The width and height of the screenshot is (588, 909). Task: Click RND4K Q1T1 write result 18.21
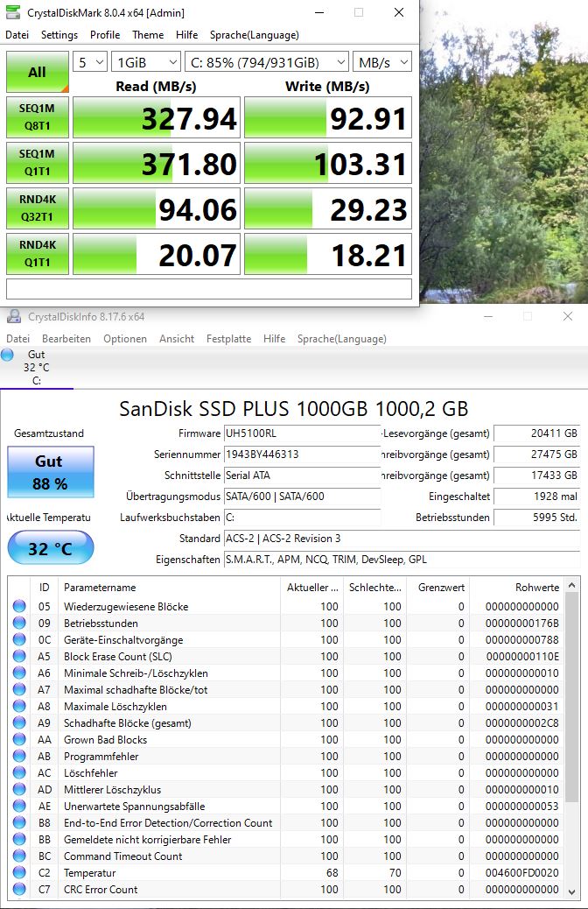click(328, 254)
